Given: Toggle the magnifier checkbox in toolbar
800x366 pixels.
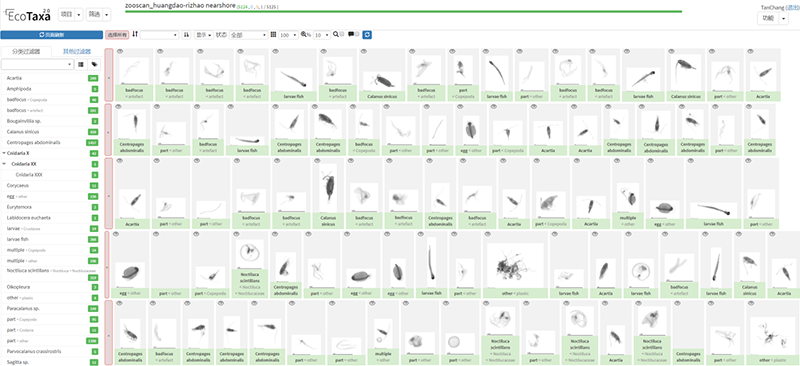Looking at the screenshot, I should coord(342,34).
